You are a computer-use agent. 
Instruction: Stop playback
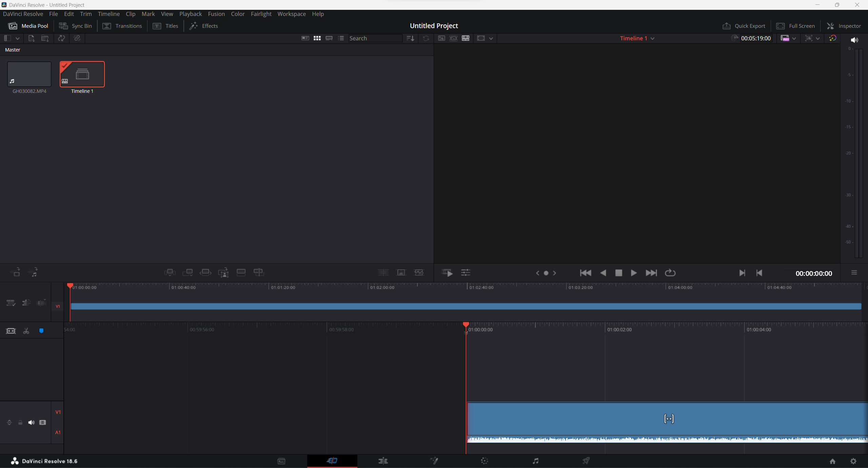[x=618, y=273]
